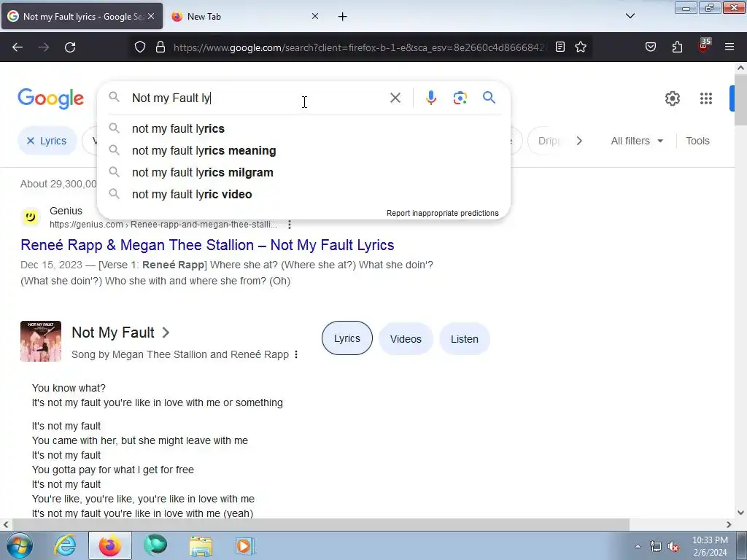Close the Google Search tab
The image size is (747, 560).
coord(150,16)
